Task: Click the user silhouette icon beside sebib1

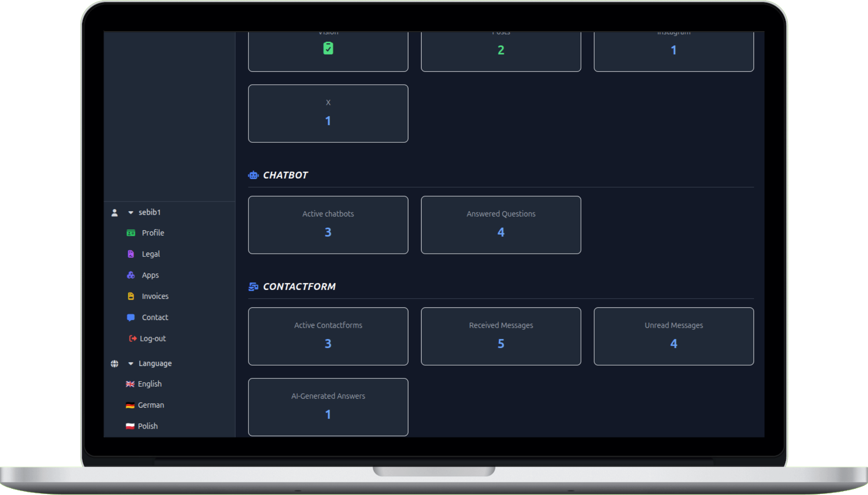Action: [114, 212]
